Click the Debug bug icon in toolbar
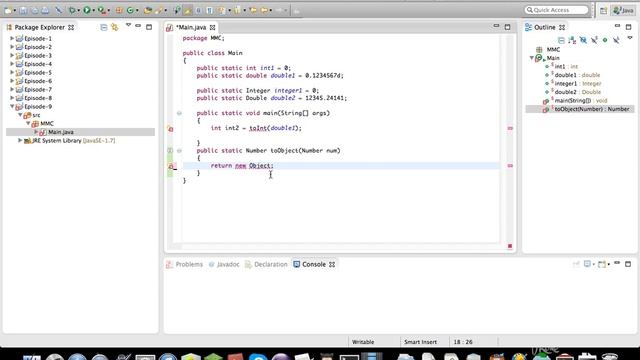640x360 pixels. click(x=72, y=10)
